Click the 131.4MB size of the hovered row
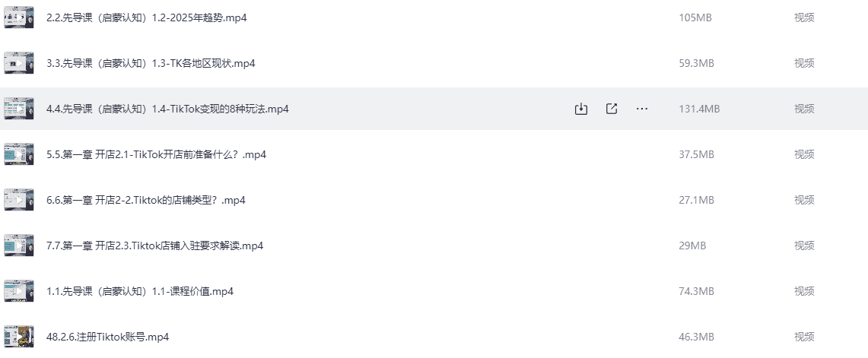The width and height of the screenshot is (868, 358). (x=698, y=109)
